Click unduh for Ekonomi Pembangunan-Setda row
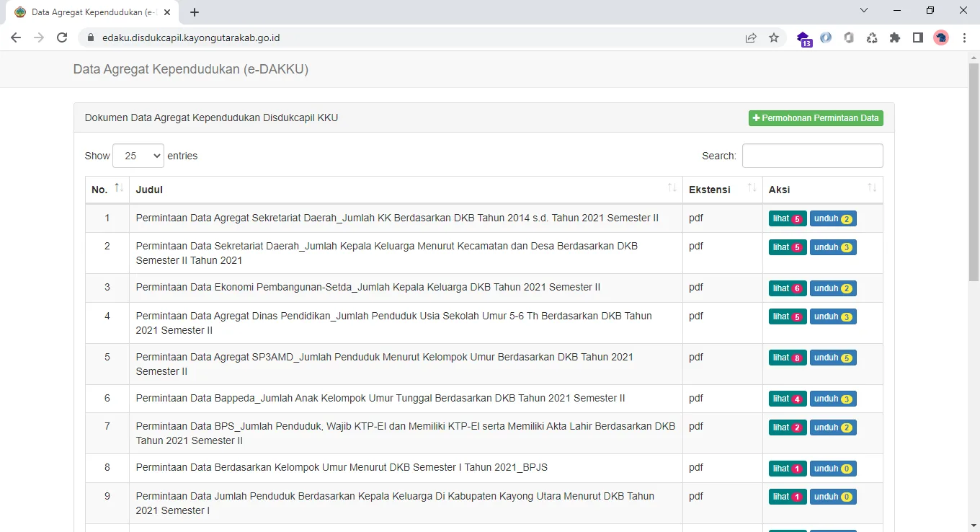Screen dimensions: 980x532 [x=833, y=288]
